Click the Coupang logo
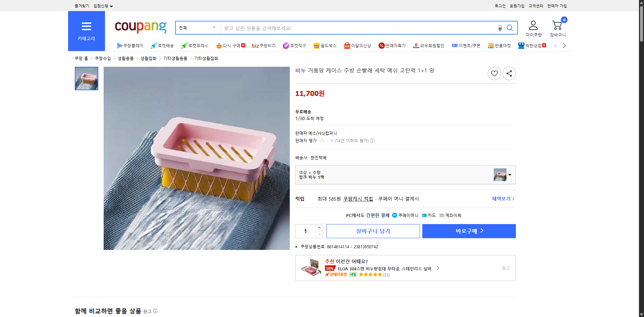Viewport: 644px width, 317px height. click(x=140, y=28)
